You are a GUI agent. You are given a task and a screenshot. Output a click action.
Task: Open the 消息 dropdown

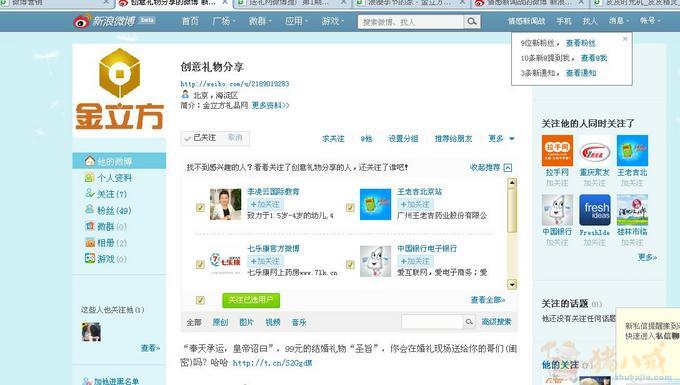coord(619,21)
